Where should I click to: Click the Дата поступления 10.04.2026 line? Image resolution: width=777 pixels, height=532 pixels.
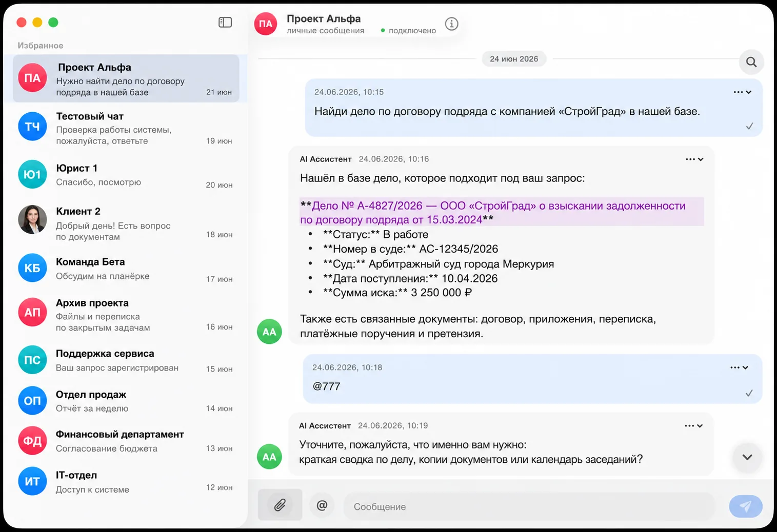pyautogui.click(x=410, y=279)
